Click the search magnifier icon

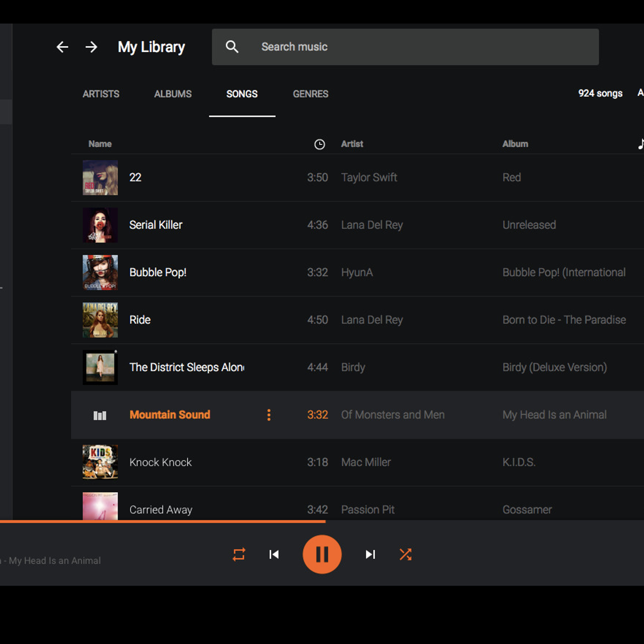pos(232,47)
